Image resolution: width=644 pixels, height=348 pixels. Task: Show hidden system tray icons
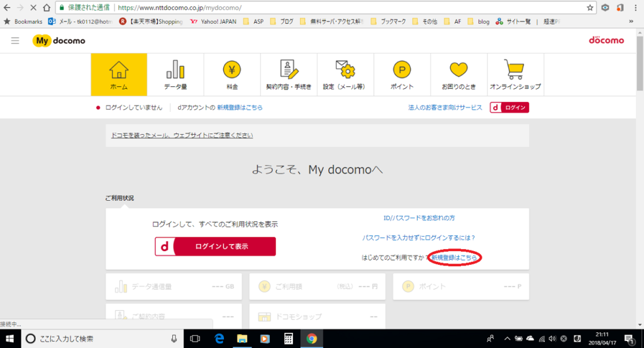508,339
